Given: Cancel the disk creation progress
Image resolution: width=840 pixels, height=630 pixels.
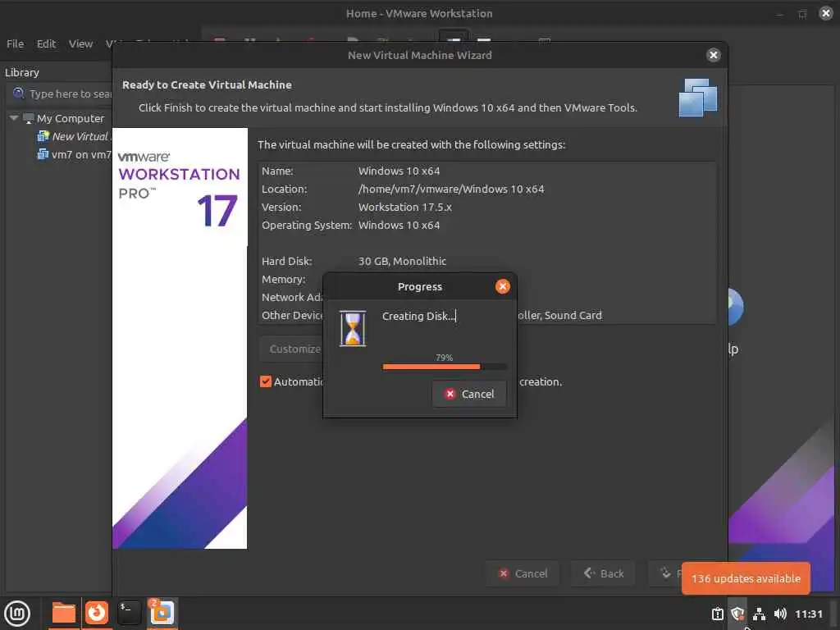Looking at the screenshot, I should pos(468,394).
